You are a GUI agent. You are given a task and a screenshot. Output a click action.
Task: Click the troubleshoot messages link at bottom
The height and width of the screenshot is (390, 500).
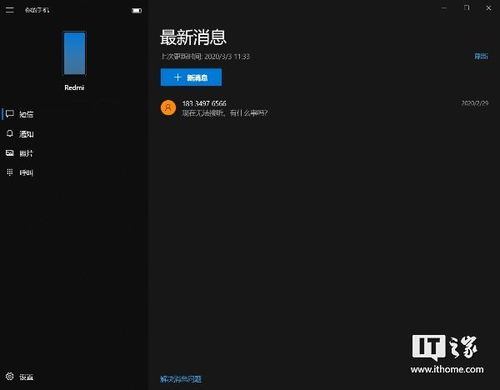coord(181,379)
